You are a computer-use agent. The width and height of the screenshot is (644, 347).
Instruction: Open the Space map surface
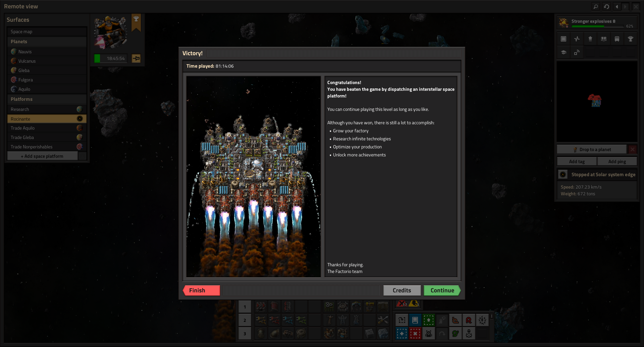tap(47, 31)
